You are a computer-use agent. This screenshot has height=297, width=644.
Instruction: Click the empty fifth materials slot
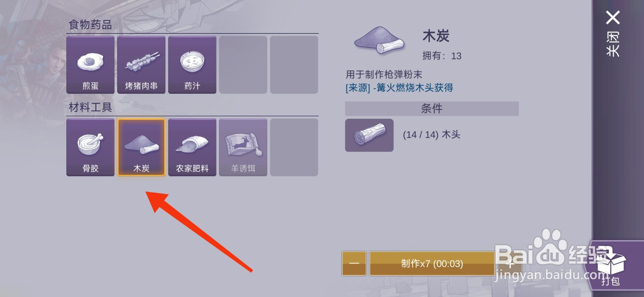(x=294, y=147)
